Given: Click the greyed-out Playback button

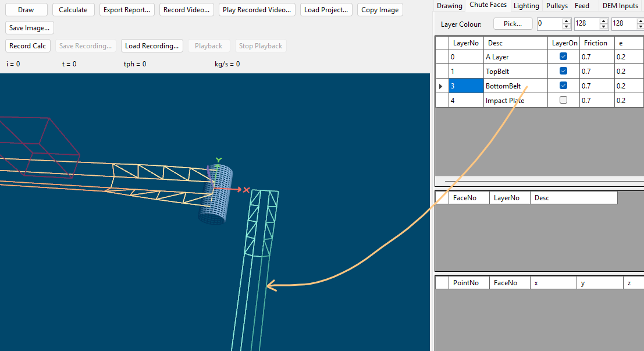Looking at the screenshot, I should tap(209, 45).
